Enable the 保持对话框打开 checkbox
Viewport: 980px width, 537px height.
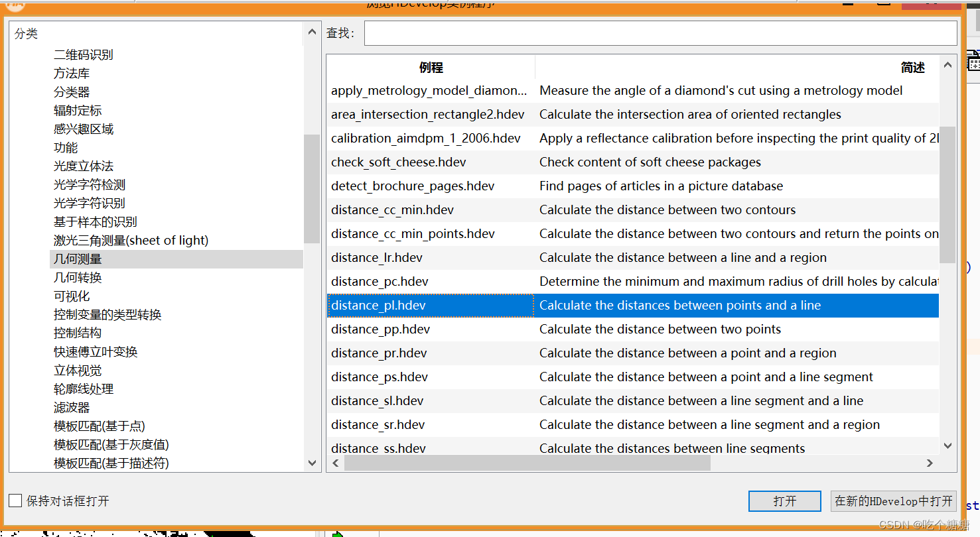[15, 501]
